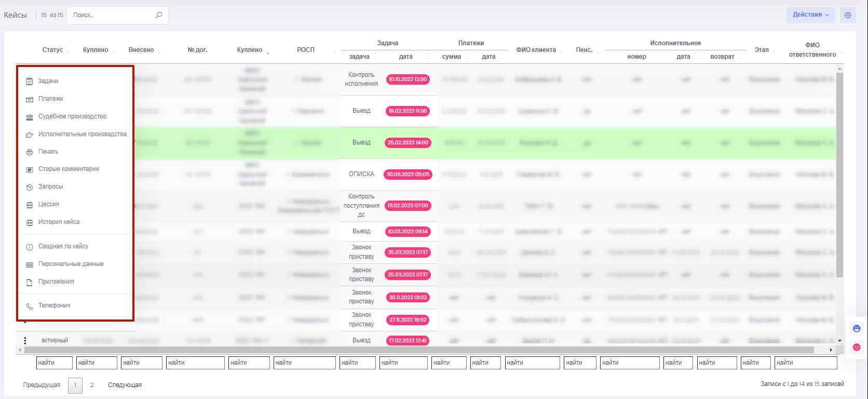The height and width of the screenshot is (399, 868).
Task: Open Исполнительные производства menu item
Action: [82, 134]
